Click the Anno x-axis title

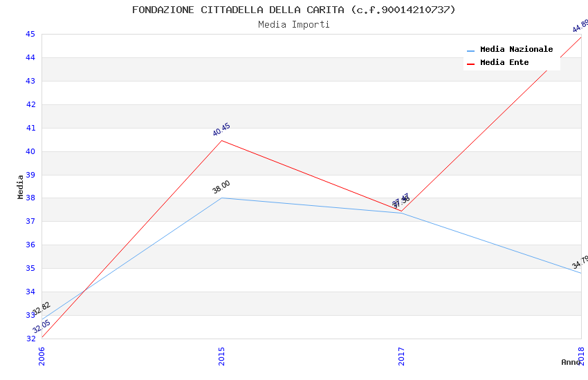(571, 362)
